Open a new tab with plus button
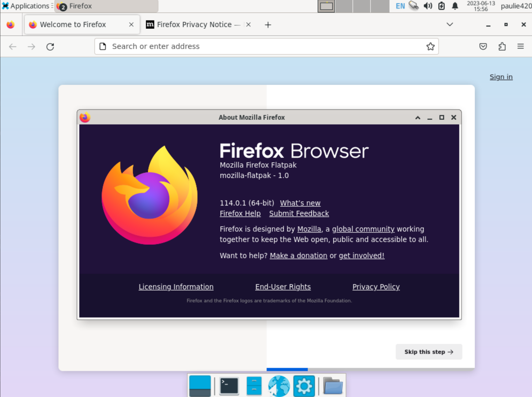532x397 pixels. point(268,25)
